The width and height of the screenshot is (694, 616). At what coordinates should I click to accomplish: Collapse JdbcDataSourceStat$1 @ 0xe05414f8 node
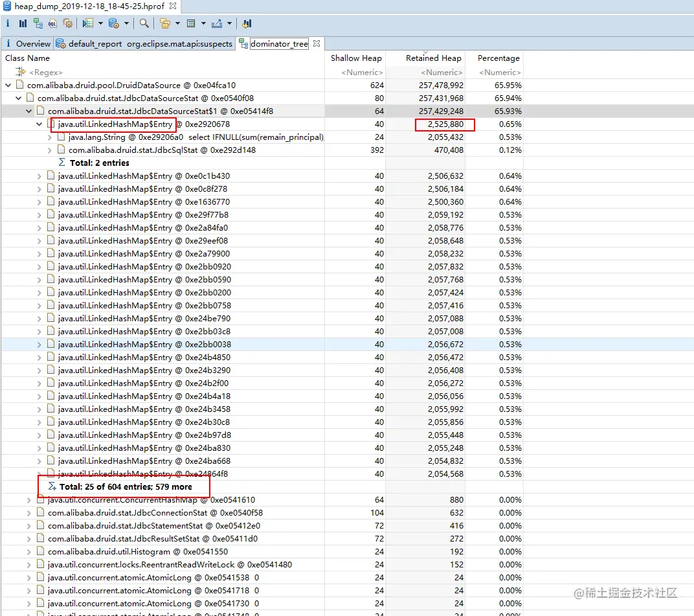(28, 111)
